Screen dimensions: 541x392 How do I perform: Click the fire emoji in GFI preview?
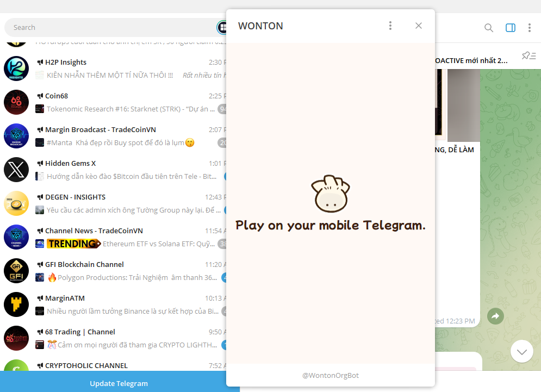pyautogui.click(x=52, y=277)
